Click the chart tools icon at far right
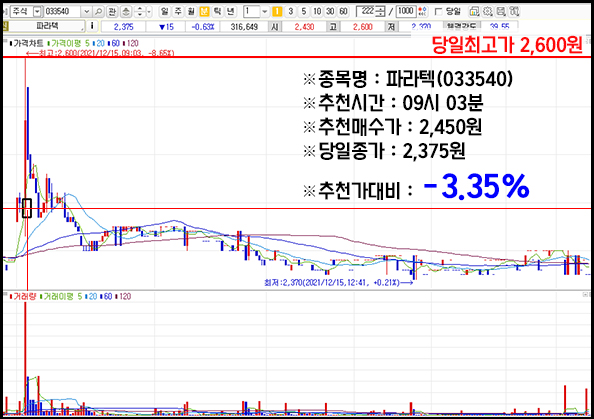The width and height of the screenshot is (594, 419). point(514,11)
